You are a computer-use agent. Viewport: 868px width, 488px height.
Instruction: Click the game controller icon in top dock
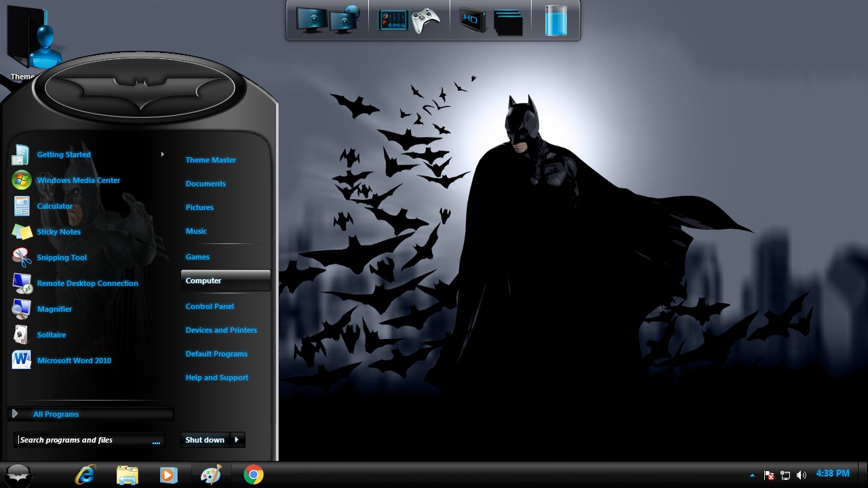[426, 20]
